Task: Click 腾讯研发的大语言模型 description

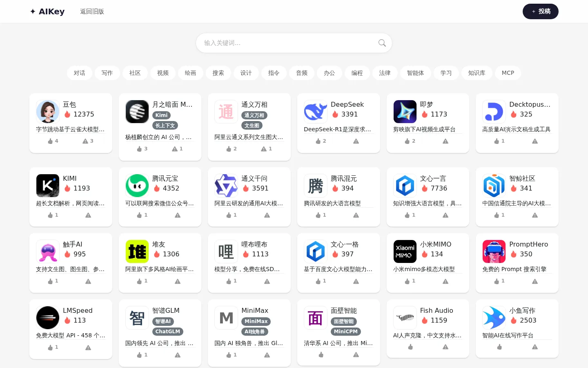Action: tap(332, 203)
